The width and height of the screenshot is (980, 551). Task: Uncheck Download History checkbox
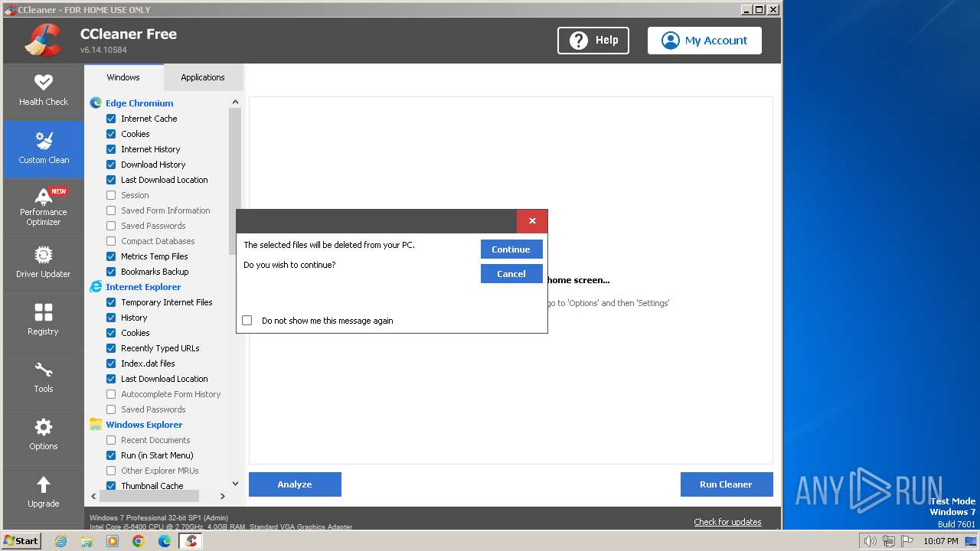pyautogui.click(x=111, y=165)
